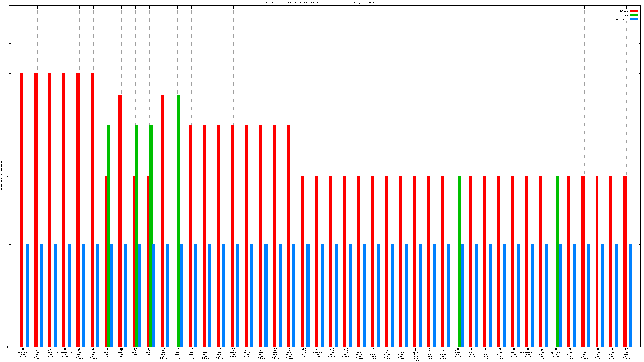Click the Not Spam legend text
This screenshot has width=644, height=362.
(624, 11)
